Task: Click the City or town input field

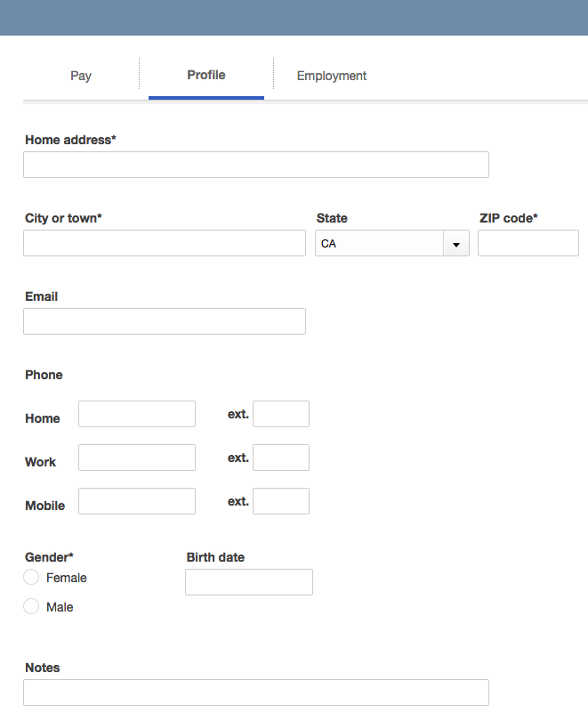Action: [x=164, y=243]
